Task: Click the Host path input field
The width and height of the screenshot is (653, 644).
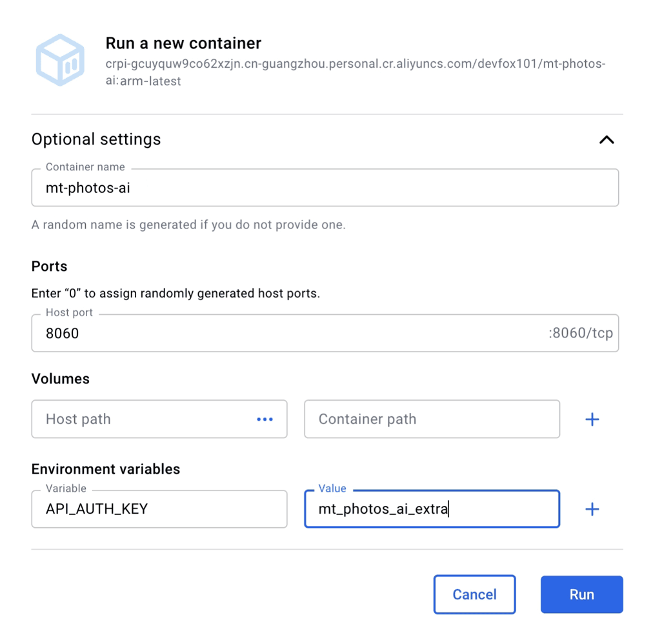Action: [x=141, y=419]
